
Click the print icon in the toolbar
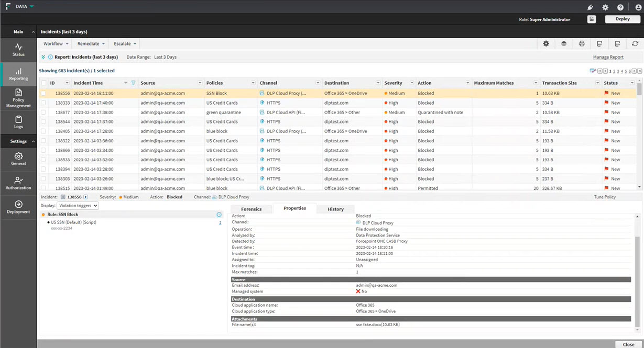pyautogui.click(x=582, y=44)
